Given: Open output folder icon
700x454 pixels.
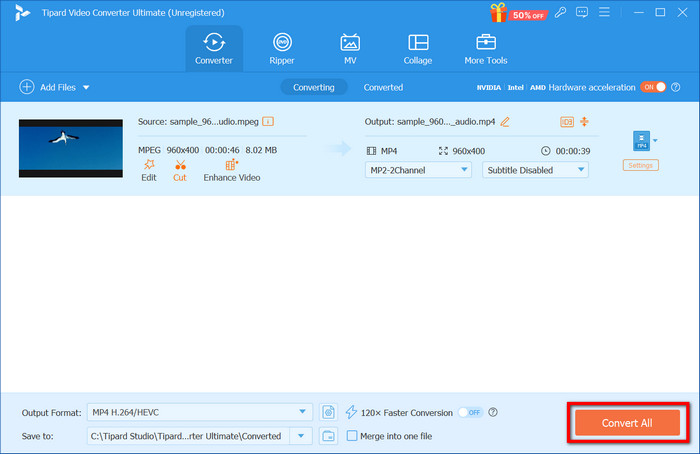Looking at the screenshot, I should coord(328,436).
